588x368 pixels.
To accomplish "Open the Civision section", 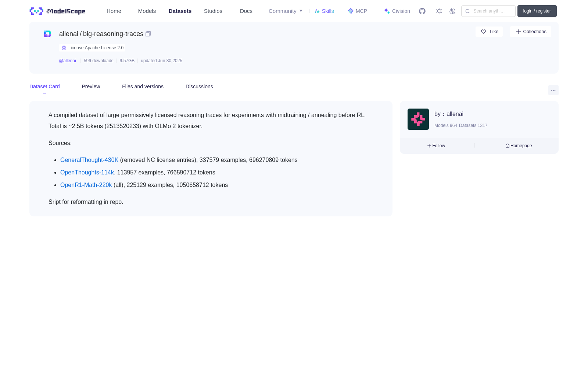I will tap(397, 11).
